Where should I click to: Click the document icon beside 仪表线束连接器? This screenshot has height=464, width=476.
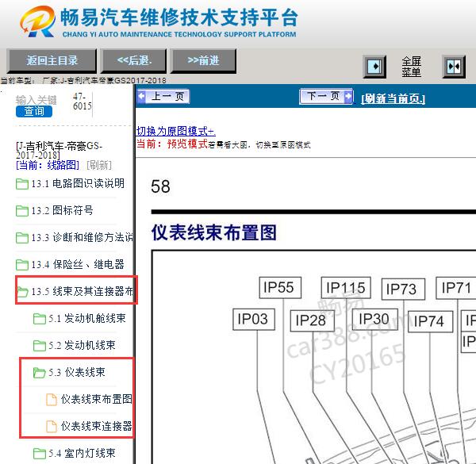(x=52, y=427)
